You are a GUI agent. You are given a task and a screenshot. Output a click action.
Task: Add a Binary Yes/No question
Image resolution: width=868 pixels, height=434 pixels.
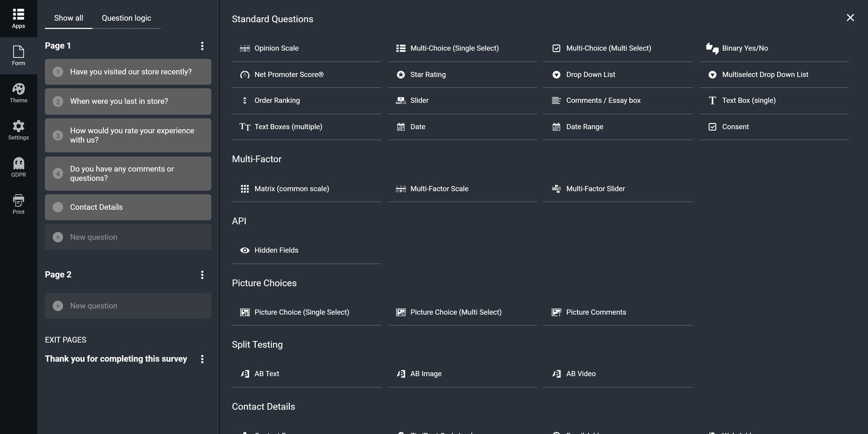point(745,48)
